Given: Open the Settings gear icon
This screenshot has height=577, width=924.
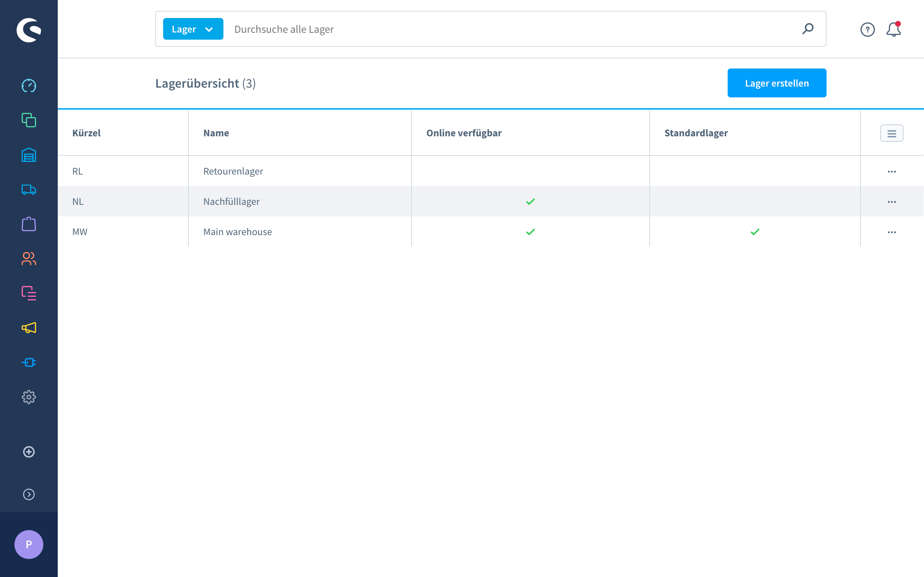Looking at the screenshot, I should pos(29,397).
